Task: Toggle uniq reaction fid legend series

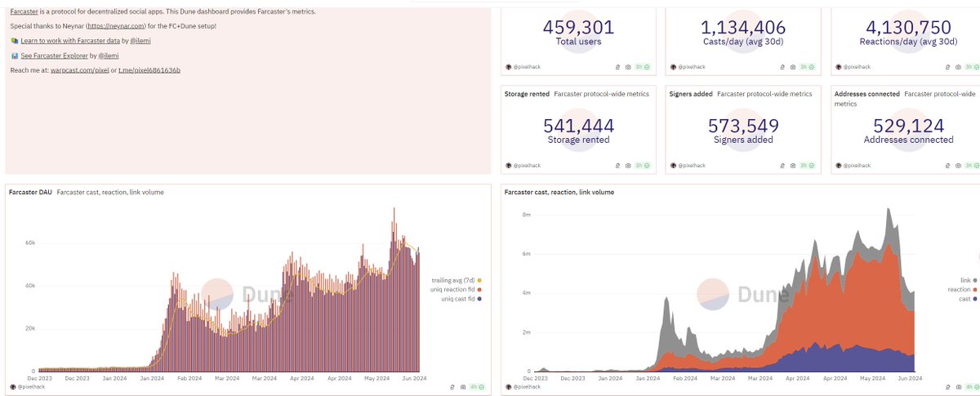Action: tap(456, 290)
